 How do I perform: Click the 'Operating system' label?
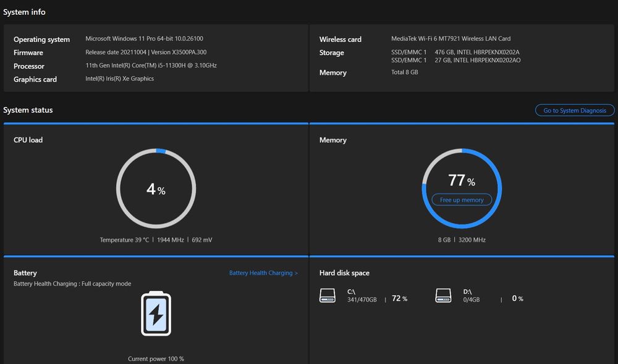point(41,40)
